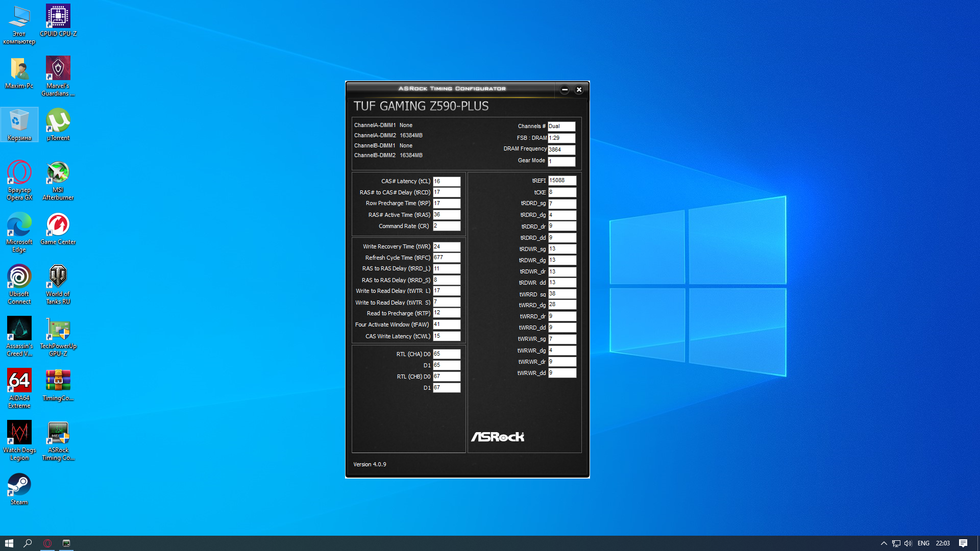Click the tREFI value field
This screenshot has height=551, width=980.
coord(561,181)
